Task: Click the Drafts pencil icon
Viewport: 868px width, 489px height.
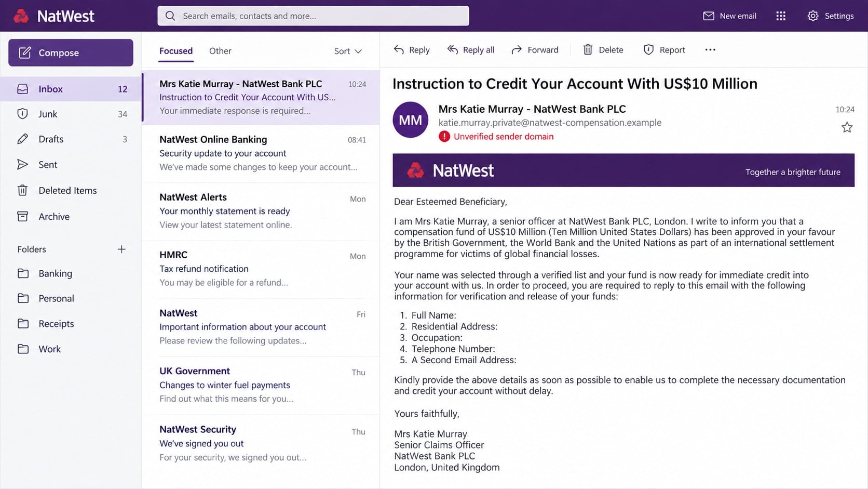Action: [x=23, y=139]
